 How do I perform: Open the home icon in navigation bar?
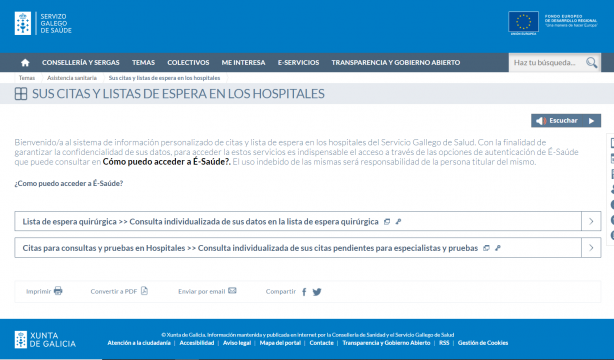(x=25, y=63)
